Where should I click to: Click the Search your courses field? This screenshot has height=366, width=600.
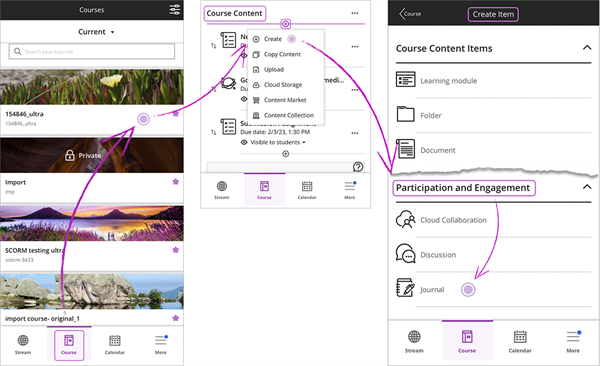click(92, 51)
